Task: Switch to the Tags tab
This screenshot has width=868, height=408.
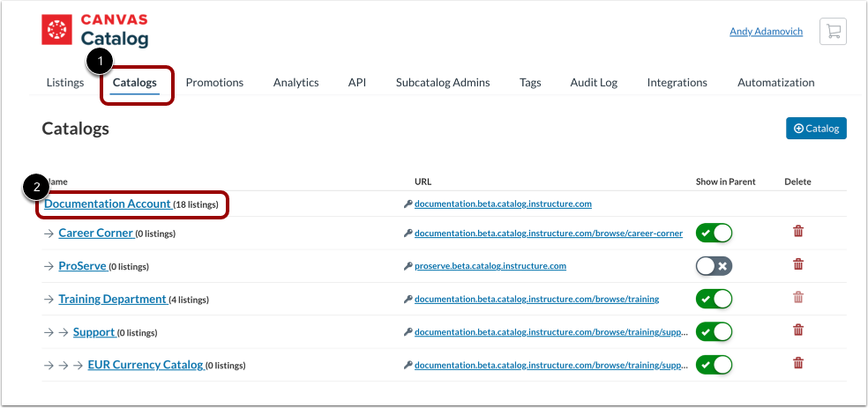Action: click(530, 82)
